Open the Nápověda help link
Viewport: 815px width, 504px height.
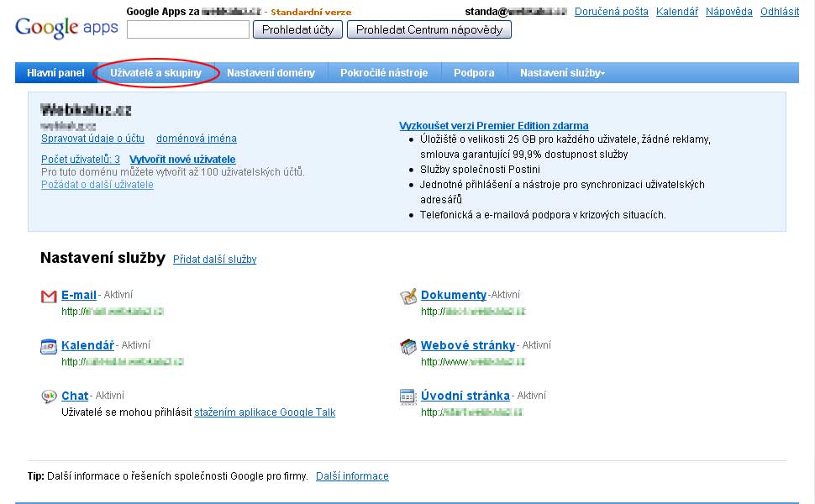tap(728, 12)
